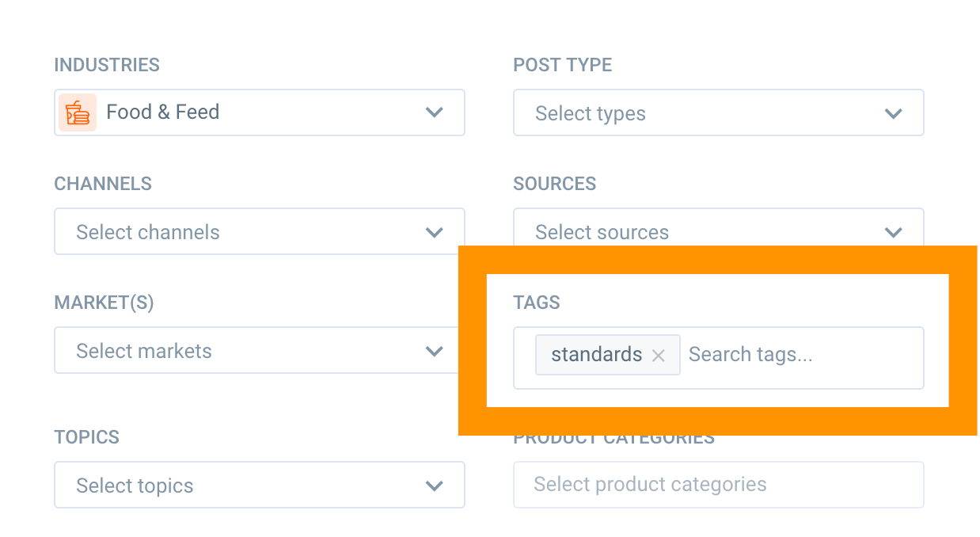Remove the standards tag with the X

pos(658,355)
